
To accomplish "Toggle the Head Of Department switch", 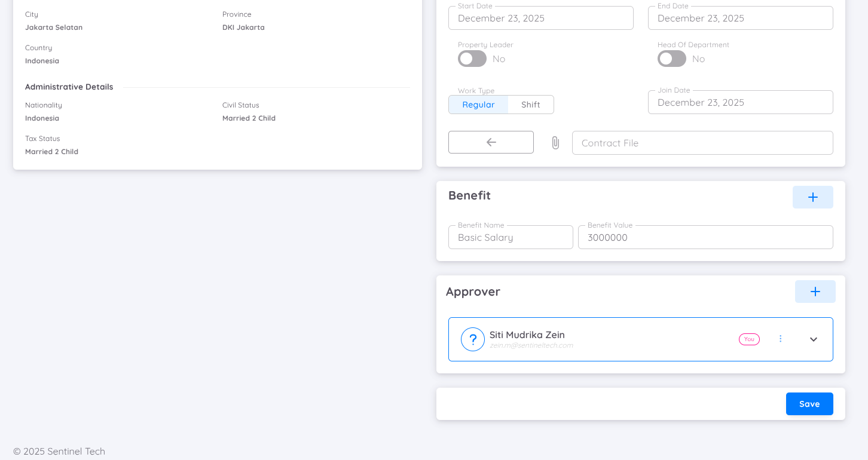I will pos(672,59).
